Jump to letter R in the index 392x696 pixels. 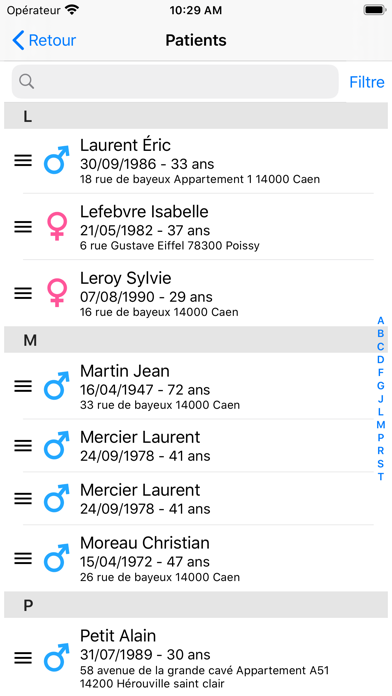(380, 451)
